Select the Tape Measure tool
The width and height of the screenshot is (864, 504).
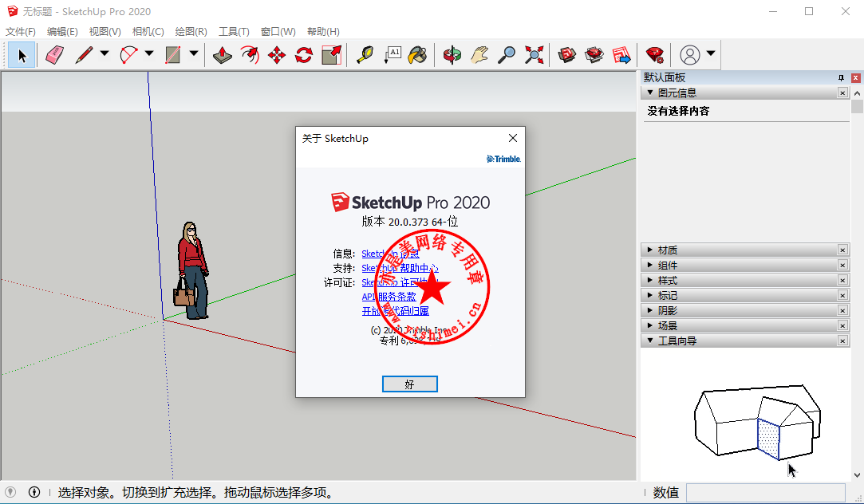365,55
